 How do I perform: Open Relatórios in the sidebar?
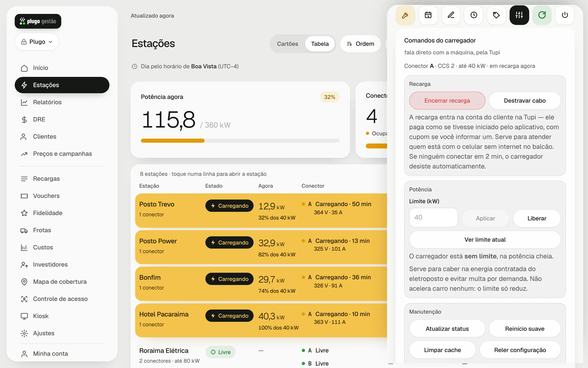62,102
